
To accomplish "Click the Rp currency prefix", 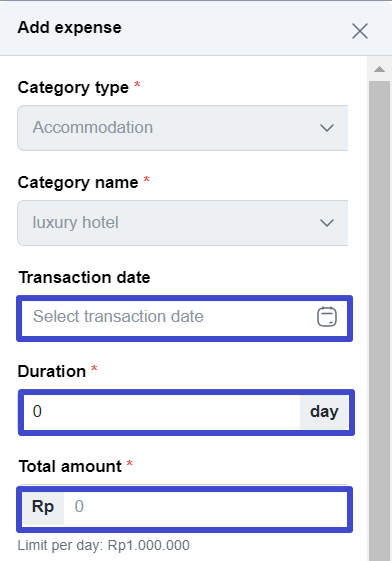I will point(43,508).
